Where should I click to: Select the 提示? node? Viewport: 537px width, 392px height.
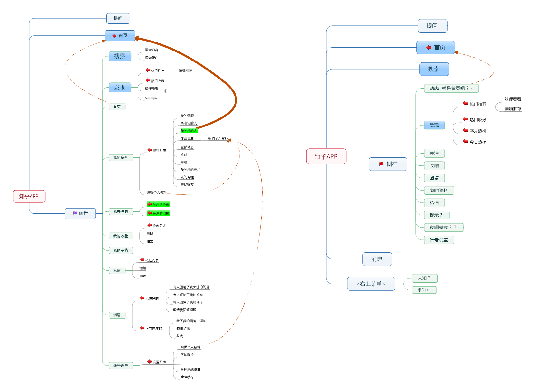click(437, 215)
